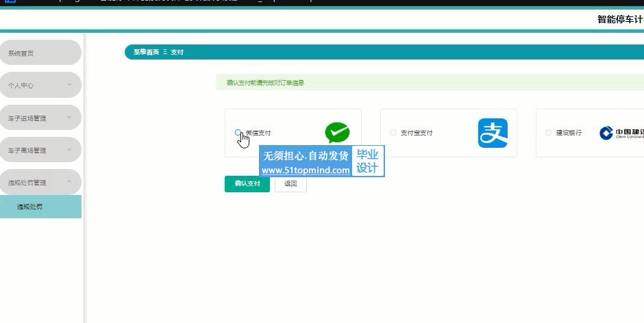Select the 微信支付 radio button
644x323 pixels.
click(x=238, y=132)
